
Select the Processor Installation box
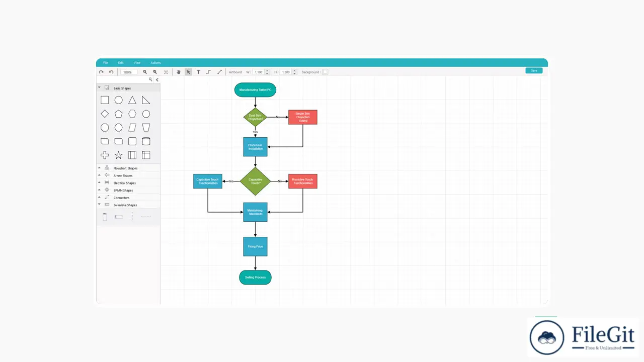(255, 147)
